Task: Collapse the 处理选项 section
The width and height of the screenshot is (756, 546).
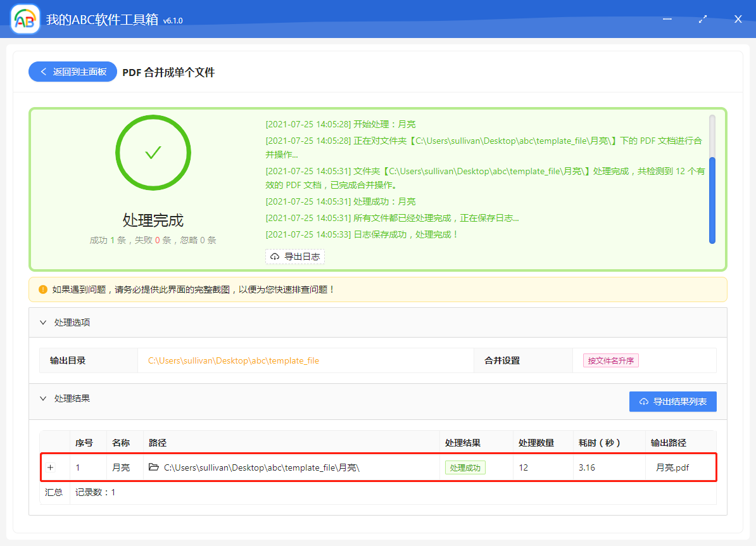Action: (x=43, y=322)
